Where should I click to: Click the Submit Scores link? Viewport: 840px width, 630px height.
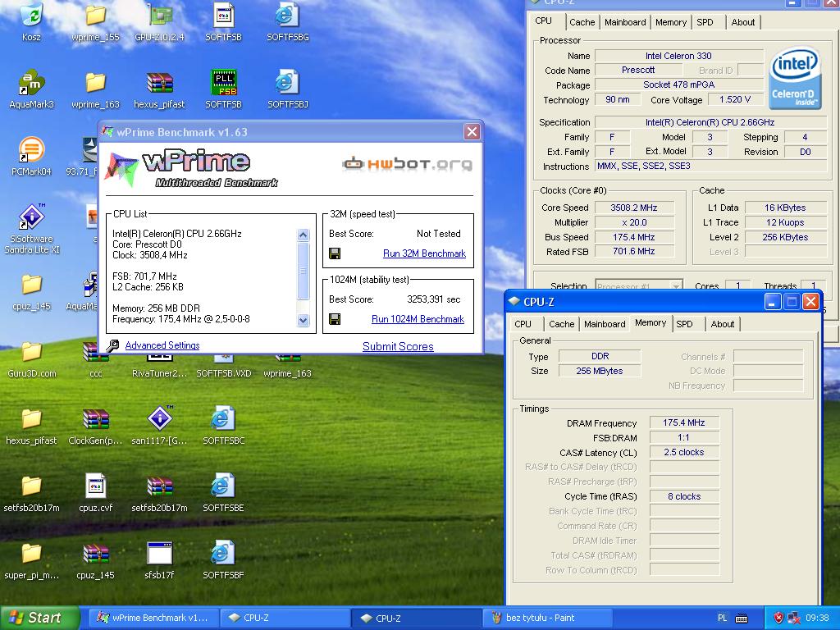point(398,347)
